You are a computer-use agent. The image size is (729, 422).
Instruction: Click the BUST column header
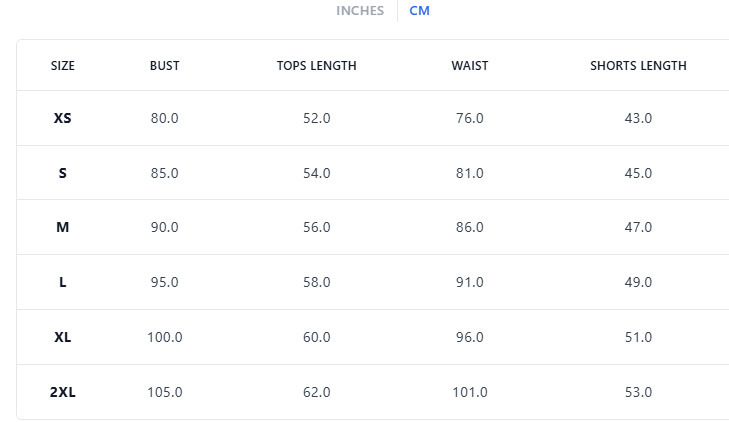[165, 66]
